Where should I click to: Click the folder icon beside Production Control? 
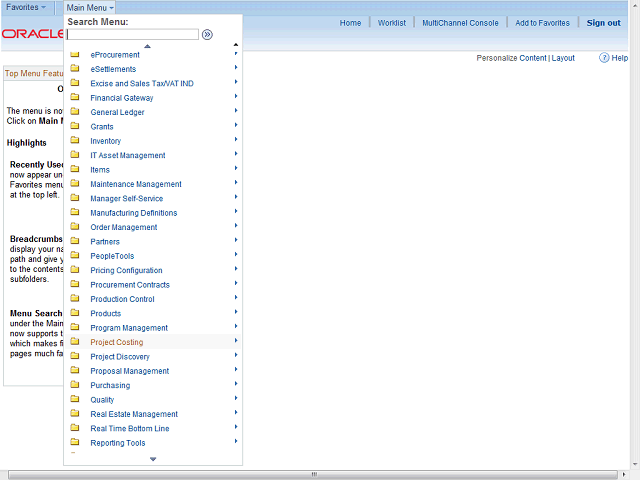coord(75,298)
